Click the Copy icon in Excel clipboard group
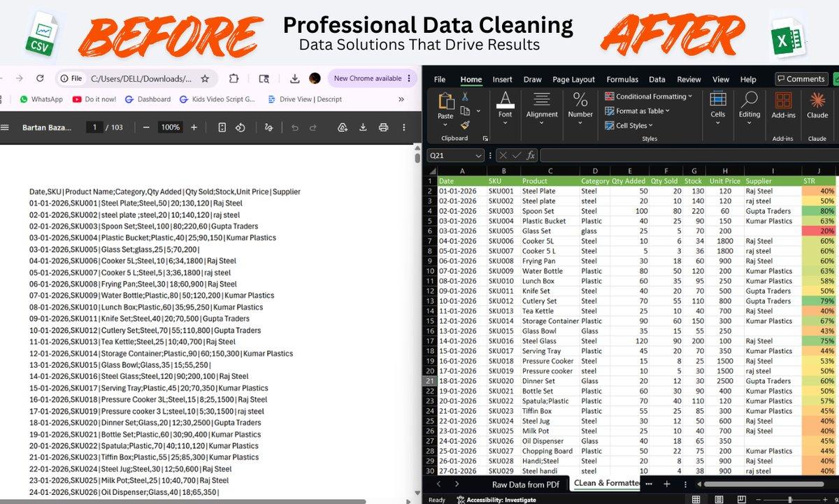Viewport: 839px width, 504px height. (465, 110)
